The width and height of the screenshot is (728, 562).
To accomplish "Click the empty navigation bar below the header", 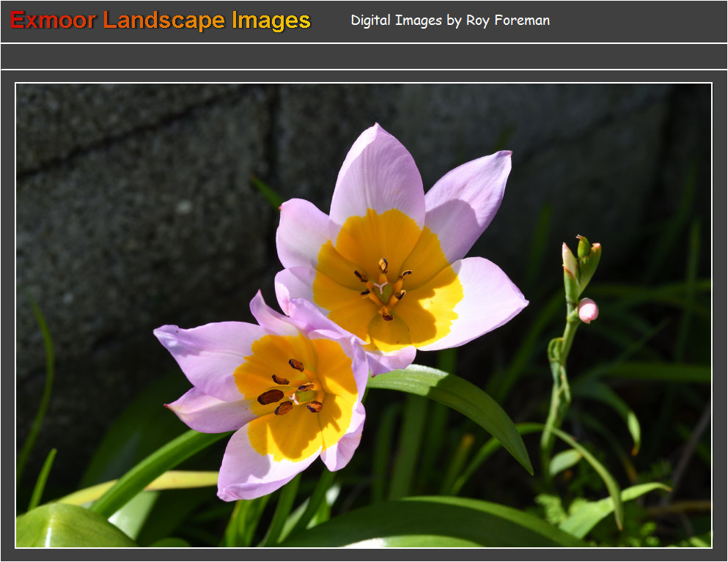I will point(364,56).
